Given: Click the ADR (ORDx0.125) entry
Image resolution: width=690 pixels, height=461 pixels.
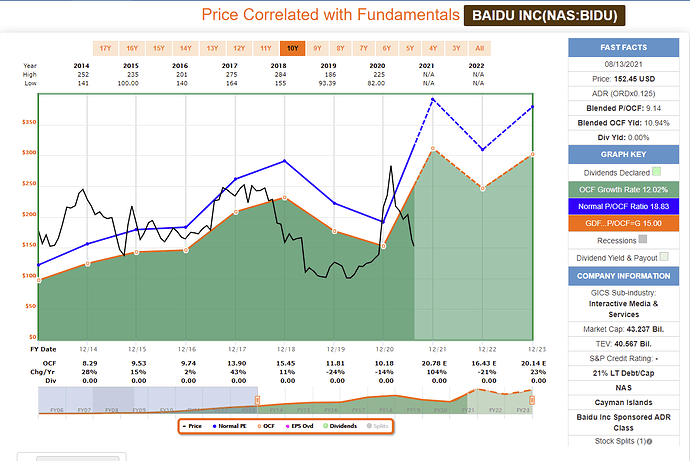Looking at the screenshot, I should point(624,94).
